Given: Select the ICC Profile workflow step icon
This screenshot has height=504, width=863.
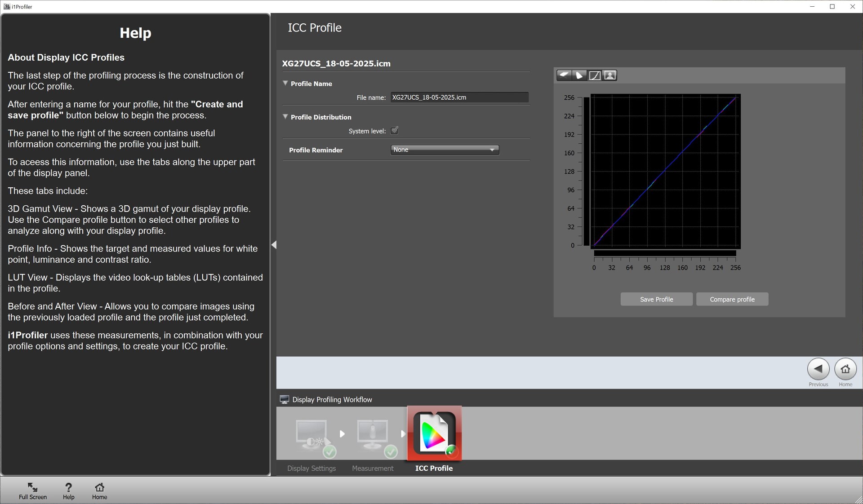Looking at the screenshot, I should pos(434,433).
